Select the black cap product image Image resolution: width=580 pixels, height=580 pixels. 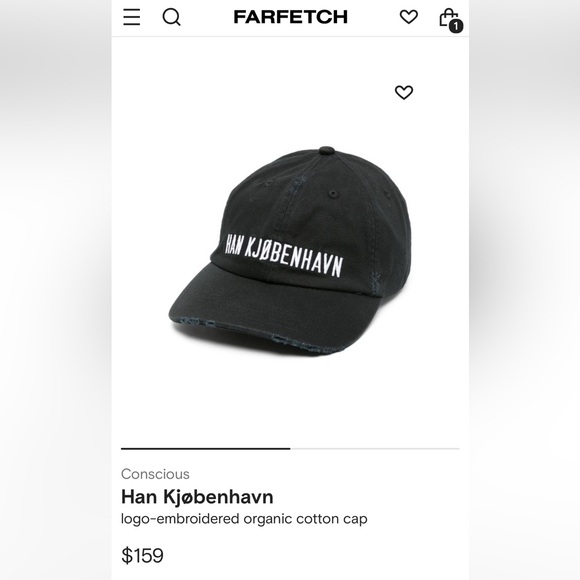tap(290, 252)
